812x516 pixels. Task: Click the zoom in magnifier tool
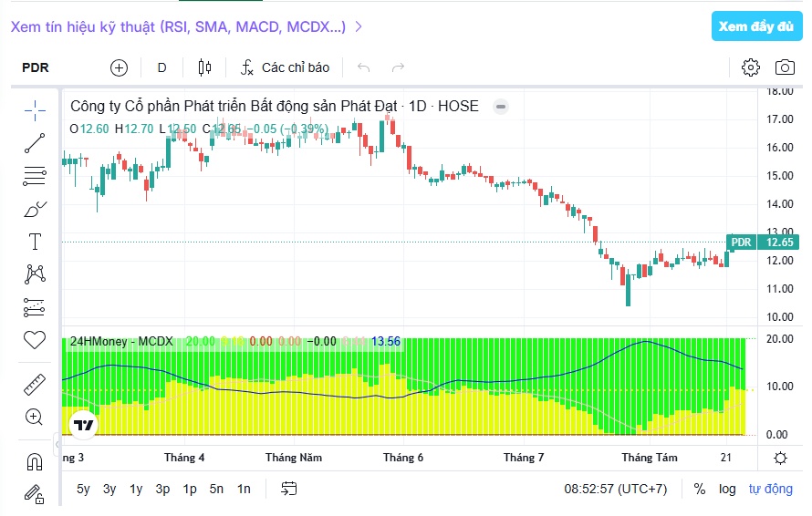click(x=34, y=417)
